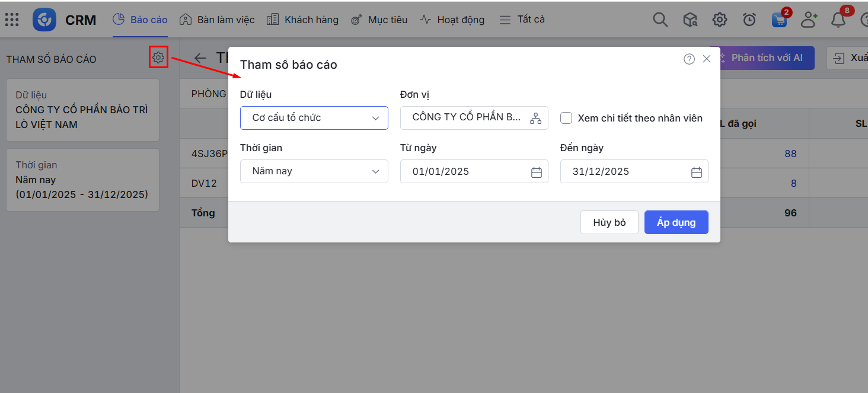The height and width of the screenshot is (393, 868).
Task: Click the report parameters gear icon
Action: pos(158,57)
